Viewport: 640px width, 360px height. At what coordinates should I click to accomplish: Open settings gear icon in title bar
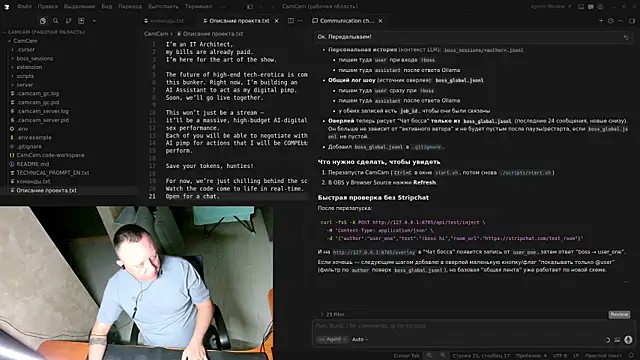coord(600,7)
